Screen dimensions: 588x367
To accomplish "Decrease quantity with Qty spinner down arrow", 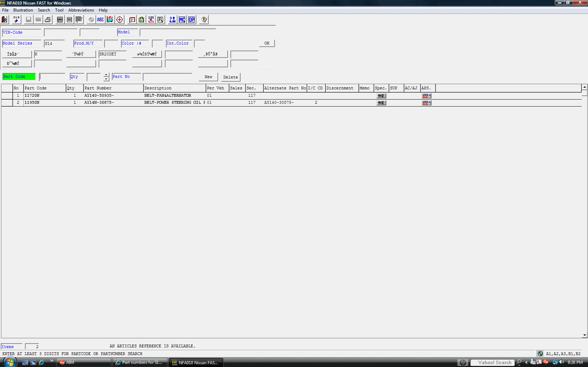I will [x=106, y=79].
